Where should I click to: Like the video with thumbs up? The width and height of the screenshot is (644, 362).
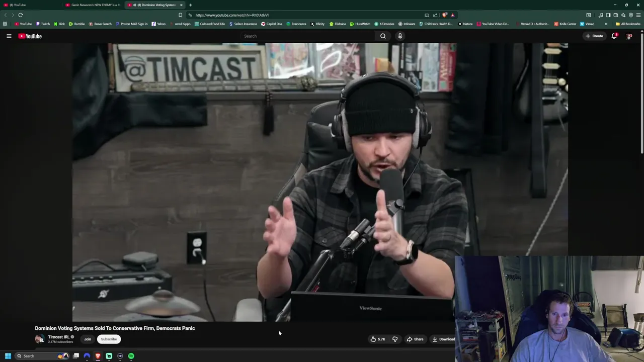[x=378, y=339]
